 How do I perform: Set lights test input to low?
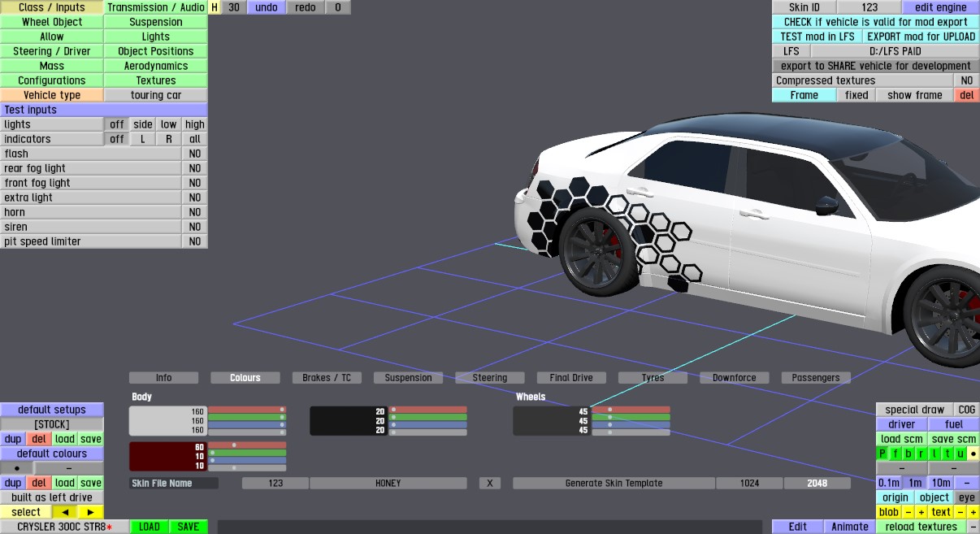pos(169,124)
